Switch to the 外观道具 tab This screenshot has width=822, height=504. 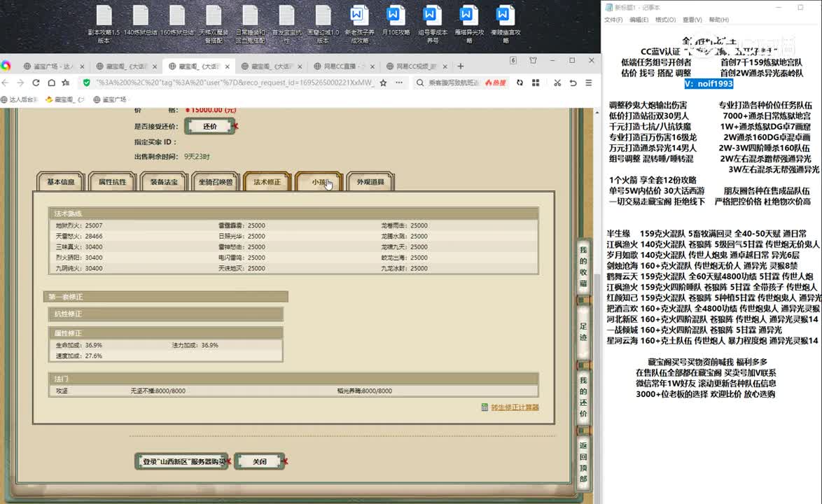pyautogui.click(x=370, y=182)
